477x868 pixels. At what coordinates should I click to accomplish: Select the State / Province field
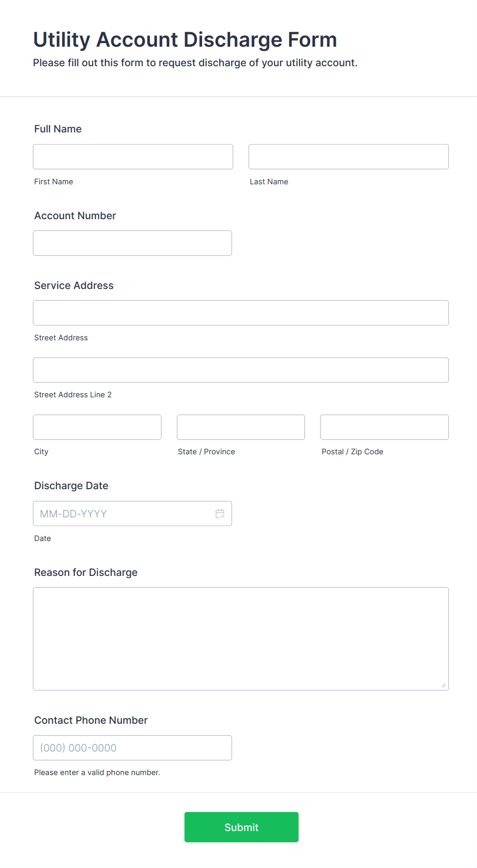[241, 427]
